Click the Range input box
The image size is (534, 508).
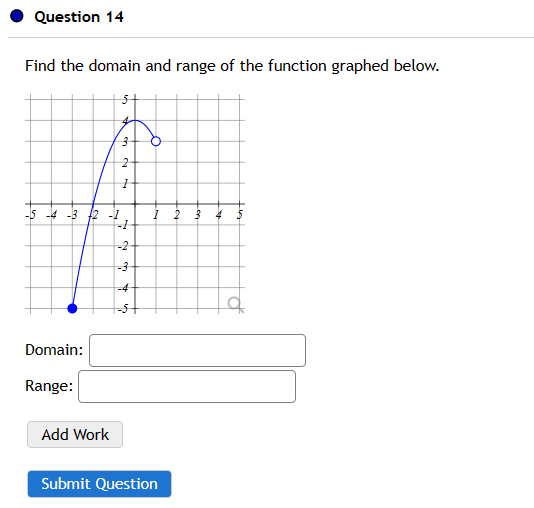[x=187, y=386]
